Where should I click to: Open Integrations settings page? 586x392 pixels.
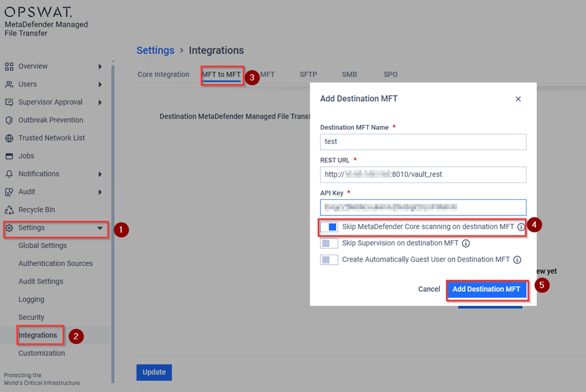[38, 335]
